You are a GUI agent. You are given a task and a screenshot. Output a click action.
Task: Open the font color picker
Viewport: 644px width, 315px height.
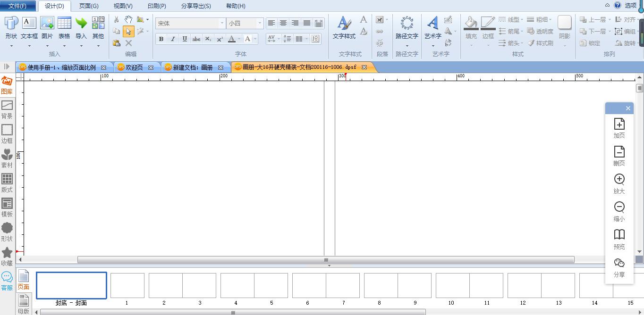(x=231, y=39)
